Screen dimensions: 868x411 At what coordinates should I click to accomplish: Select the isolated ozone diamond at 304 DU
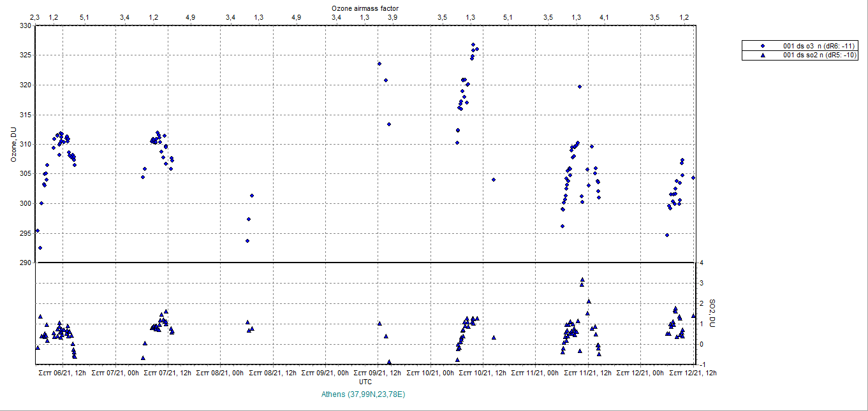(493, 180)
